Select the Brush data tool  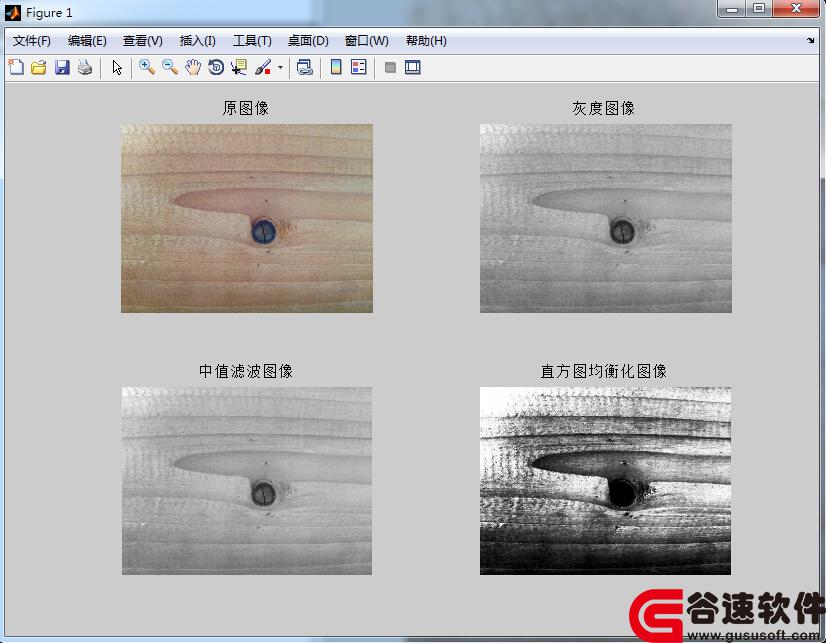tap(262, 67)
